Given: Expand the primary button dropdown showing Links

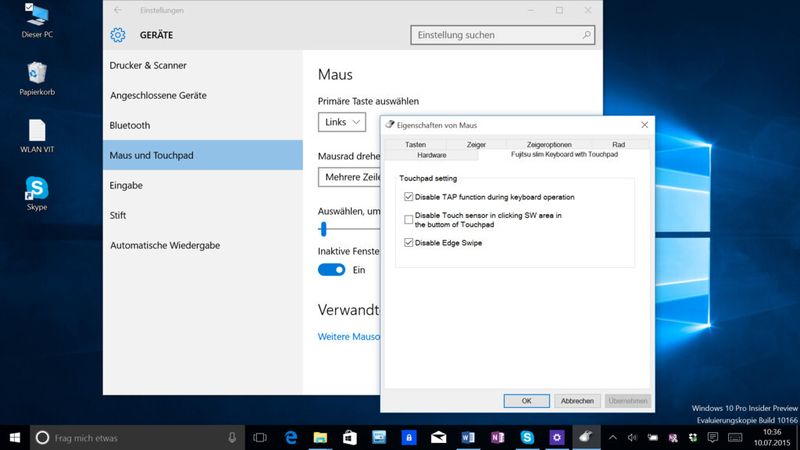Looking at the screenshot, I should point(342,122).
